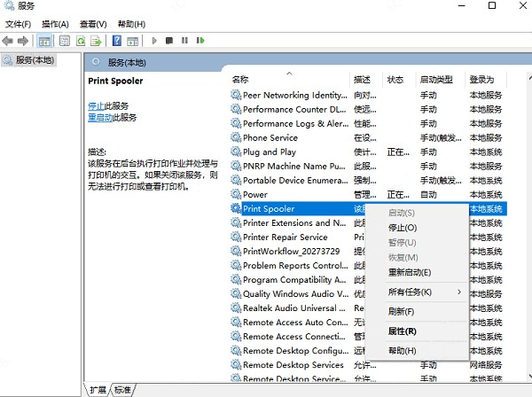Click the Restart Service toolbar icon
Viewport: 532px width, 397px height.
(199, 41)
